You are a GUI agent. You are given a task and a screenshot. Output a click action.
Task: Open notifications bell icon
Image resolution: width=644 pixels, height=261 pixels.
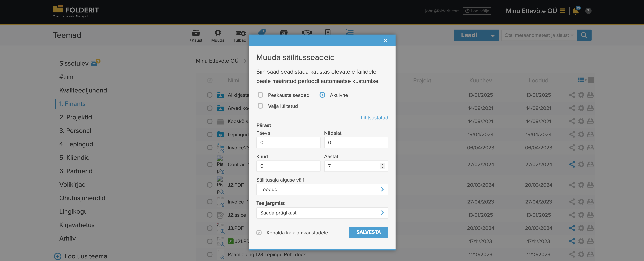point(575,11)
